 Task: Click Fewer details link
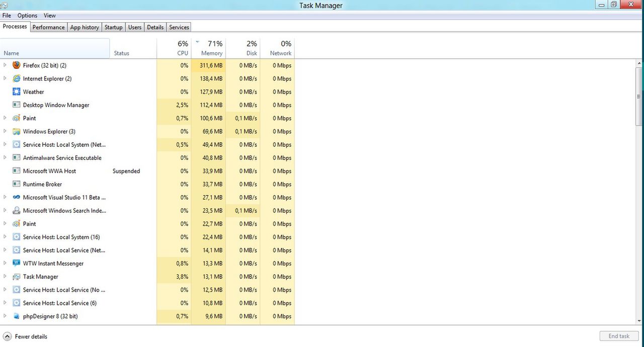[31, 336]
